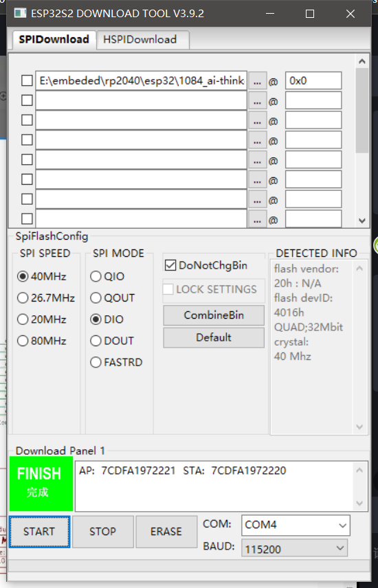This screenshot has width=378, height=588.
Task: Click the file list vertical scrollbar thumb
Action: [x=362, y=110]
